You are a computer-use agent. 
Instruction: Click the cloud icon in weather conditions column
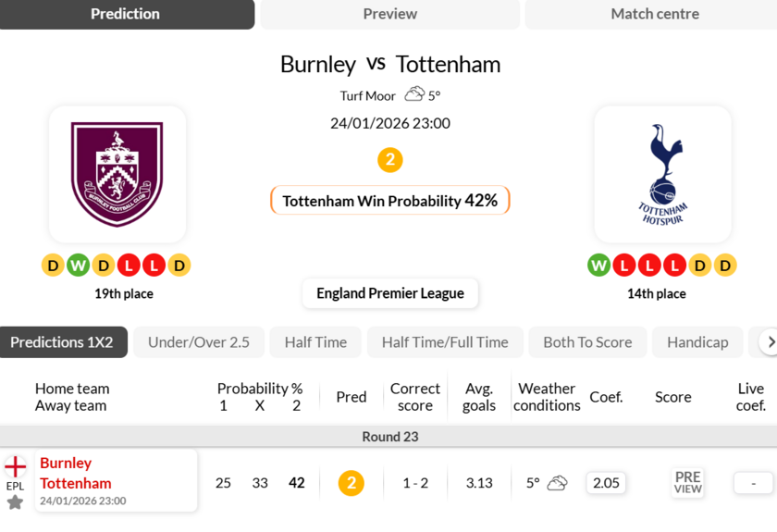click(x=557, y=483)
